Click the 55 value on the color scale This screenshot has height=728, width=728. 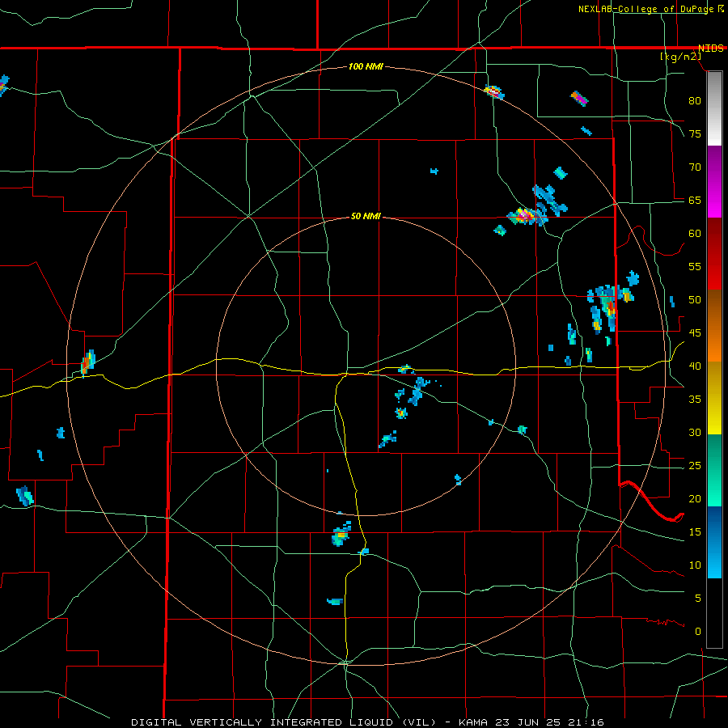pos(695,267)
